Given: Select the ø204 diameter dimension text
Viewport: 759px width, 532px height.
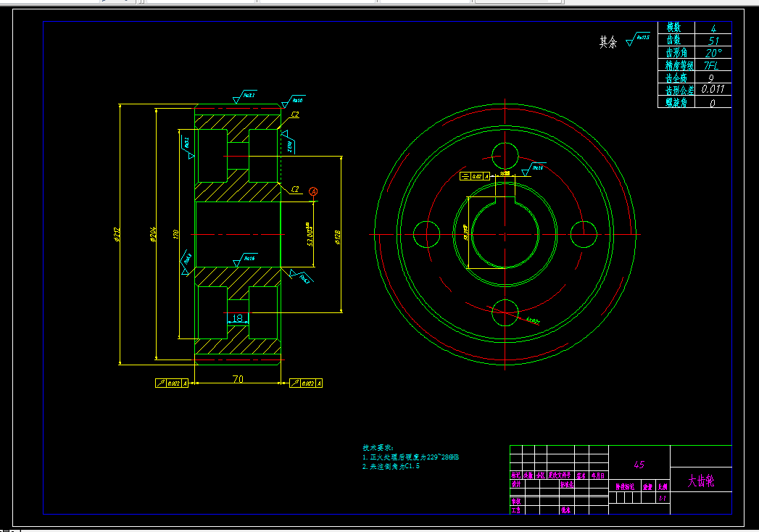Looking at the screenshot, I should click(153, 234).
